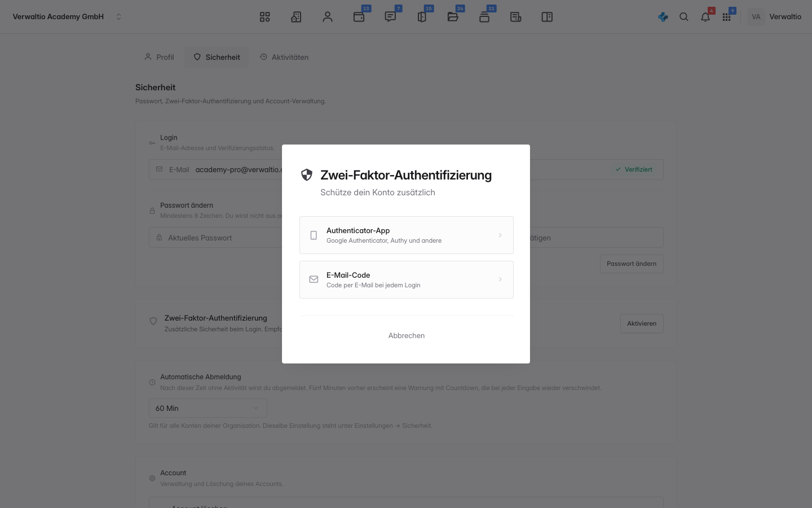This screenshot has width=812, height=508.
Task: Open the split-panel icon in top navigation
Action: (x=547, y=17)
